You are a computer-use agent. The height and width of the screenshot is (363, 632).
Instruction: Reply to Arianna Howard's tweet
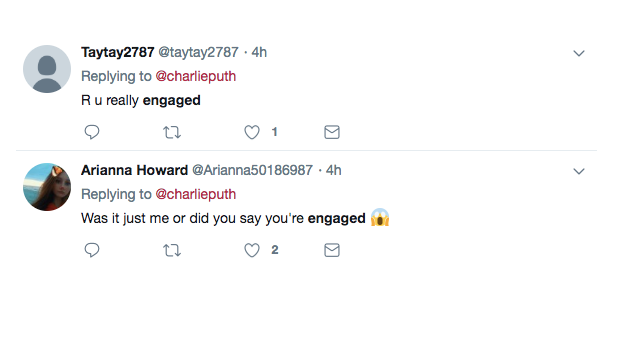(91, 250)
